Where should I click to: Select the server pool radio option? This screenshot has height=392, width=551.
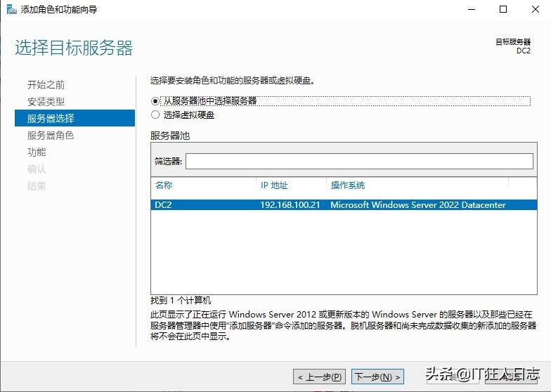[x=155, y=101]
